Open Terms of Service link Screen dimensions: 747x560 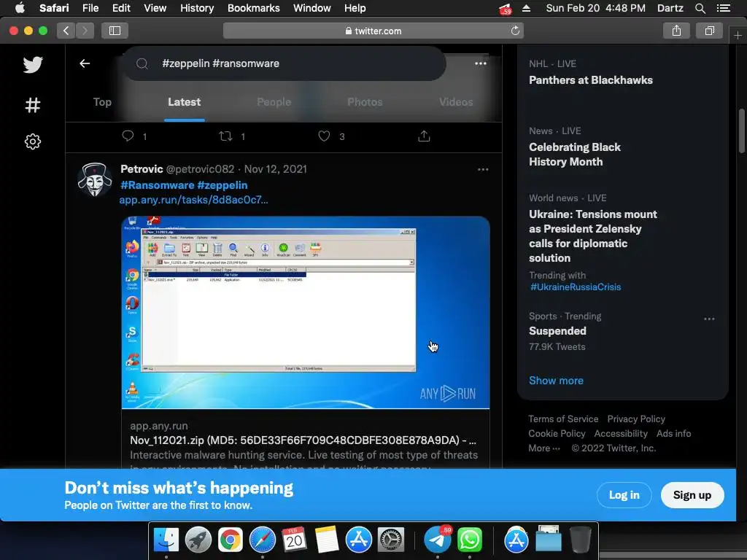[563, 419]
